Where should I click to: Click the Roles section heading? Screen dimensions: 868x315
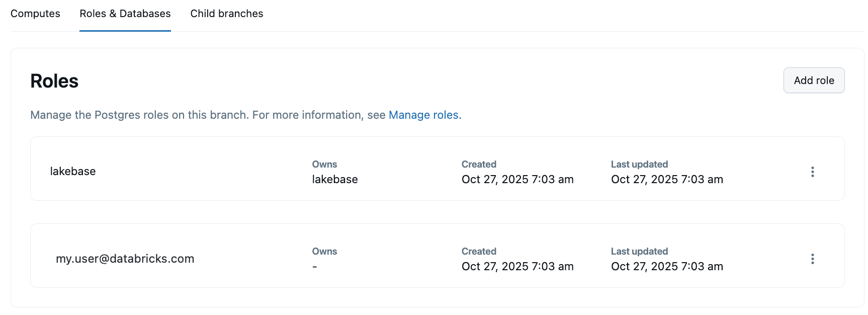tap(54, 81)
